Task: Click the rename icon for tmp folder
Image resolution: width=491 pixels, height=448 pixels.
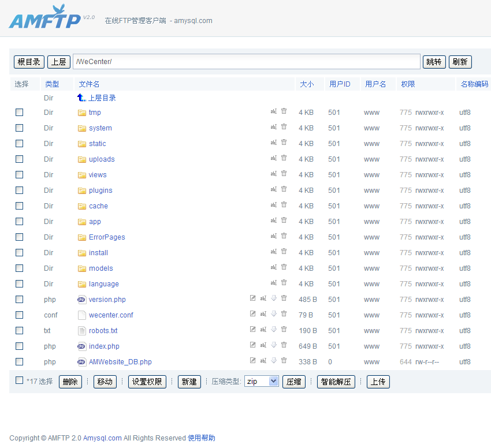Action: [x=274, y=111]
